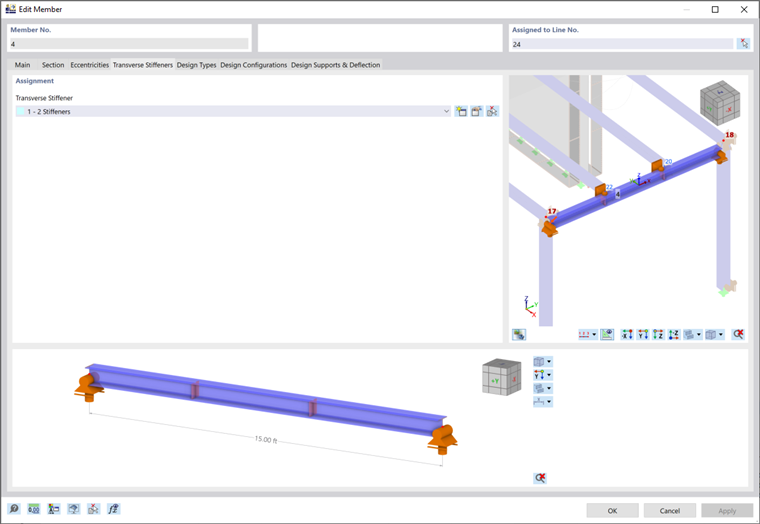Click the Assigned to Line No. field
The width and height of the screenshot is (760, 524).
(x=622, y=44)
